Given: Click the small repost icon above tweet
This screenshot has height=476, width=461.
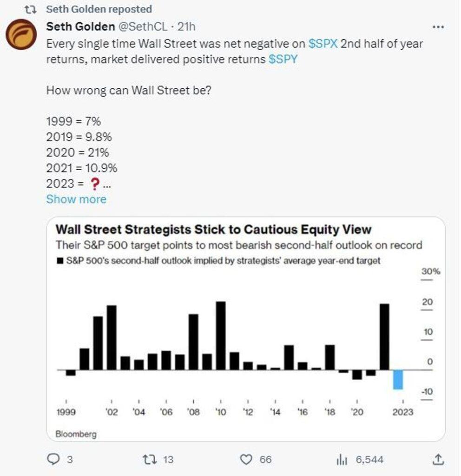Looking at the screenshot, I should (x=30, y=9).
